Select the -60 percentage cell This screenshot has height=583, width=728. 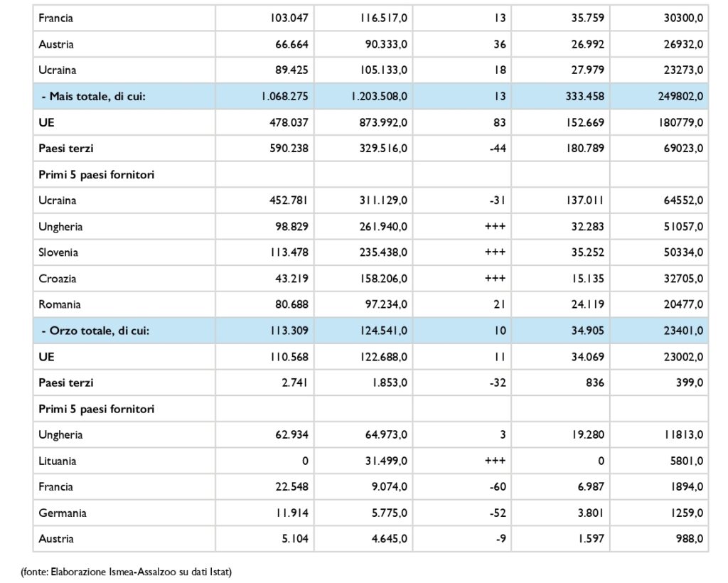[498, 487]
